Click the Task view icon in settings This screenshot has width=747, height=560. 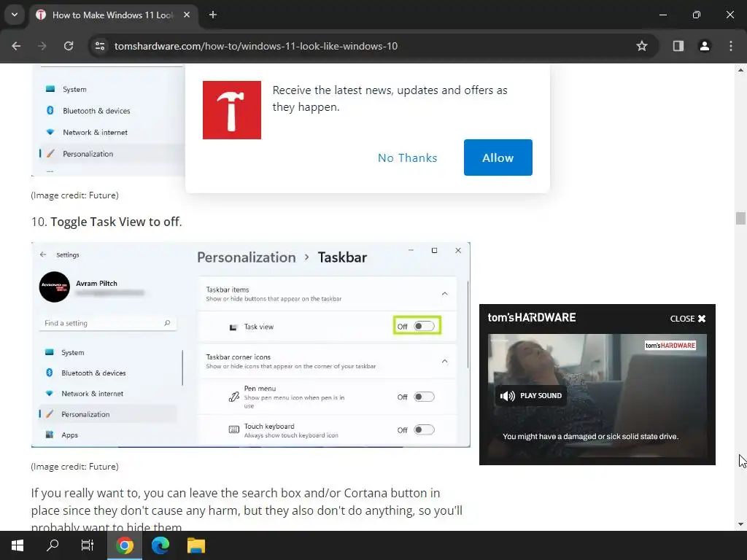[x=233, y=327]
